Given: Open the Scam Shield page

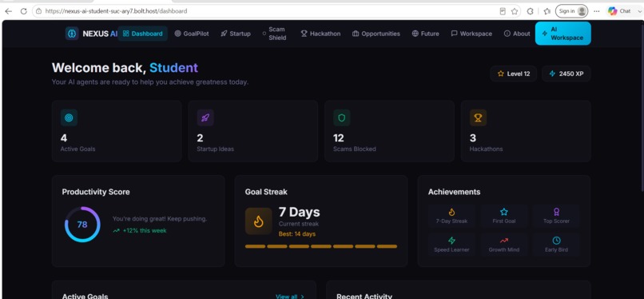Looking at the screenshot, I should 274,34.
